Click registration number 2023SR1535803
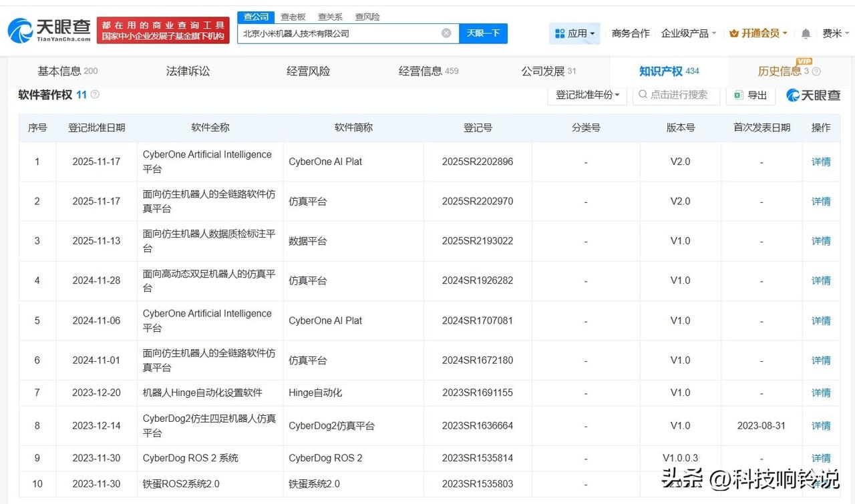 478,484
